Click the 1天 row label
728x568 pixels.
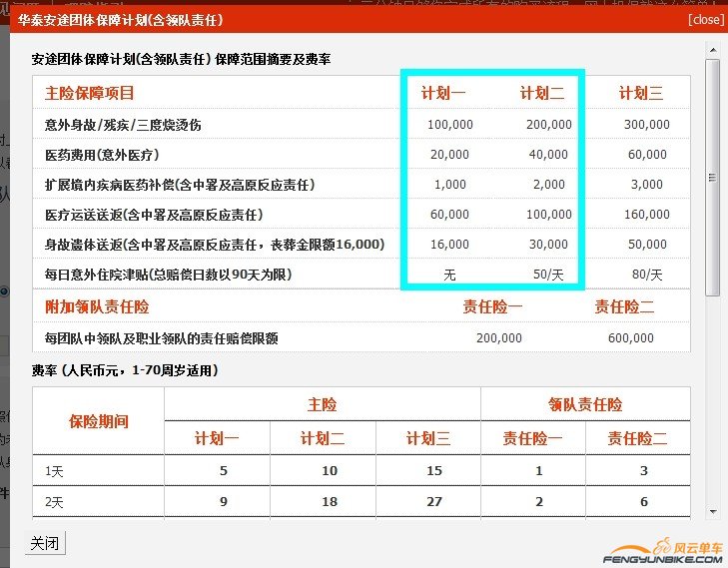pyautogui.click(x=54, y=471)
